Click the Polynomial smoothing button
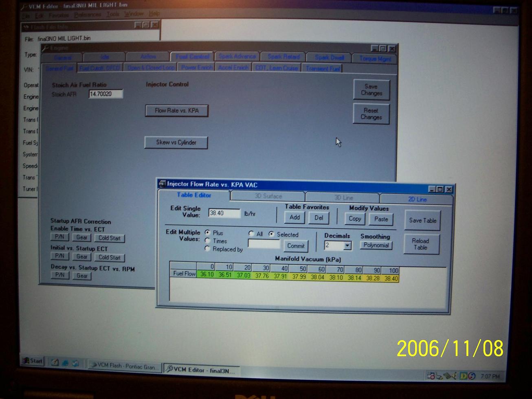532x399 pixels. coord(376,245)
